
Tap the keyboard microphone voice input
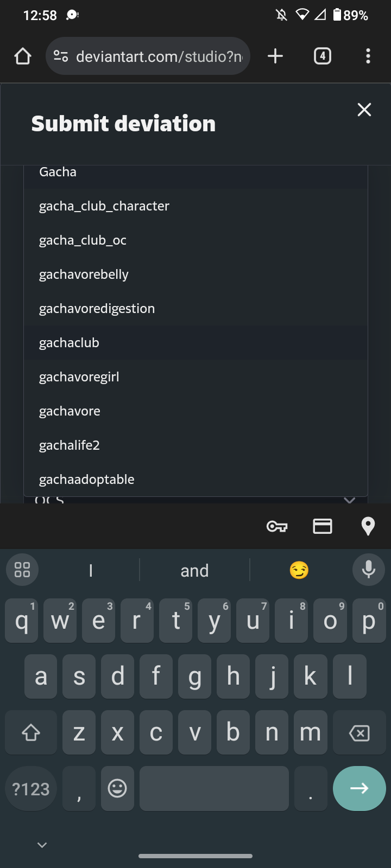pos(369,570)
